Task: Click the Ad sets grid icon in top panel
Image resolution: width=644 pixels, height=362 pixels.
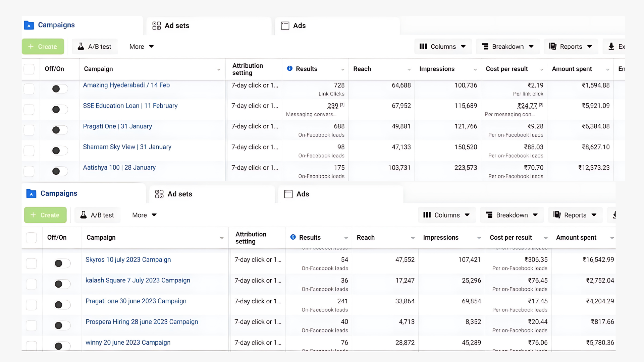Action: (157, 26)
